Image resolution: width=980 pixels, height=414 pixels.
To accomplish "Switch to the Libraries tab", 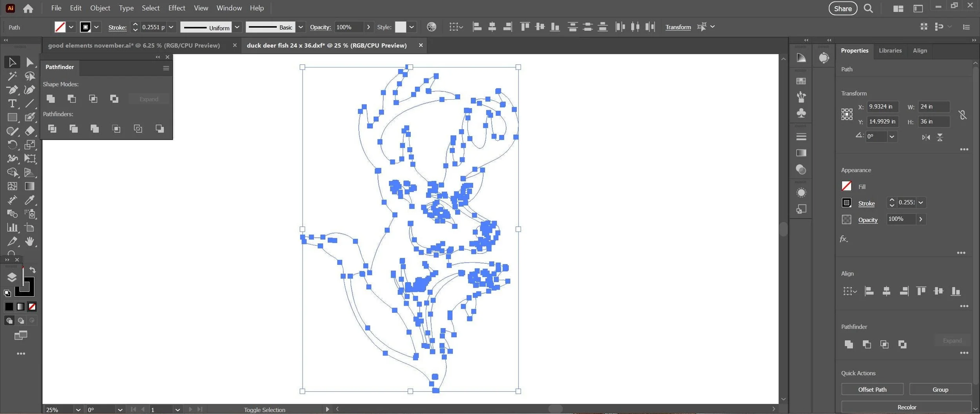I will click(890, 51).
